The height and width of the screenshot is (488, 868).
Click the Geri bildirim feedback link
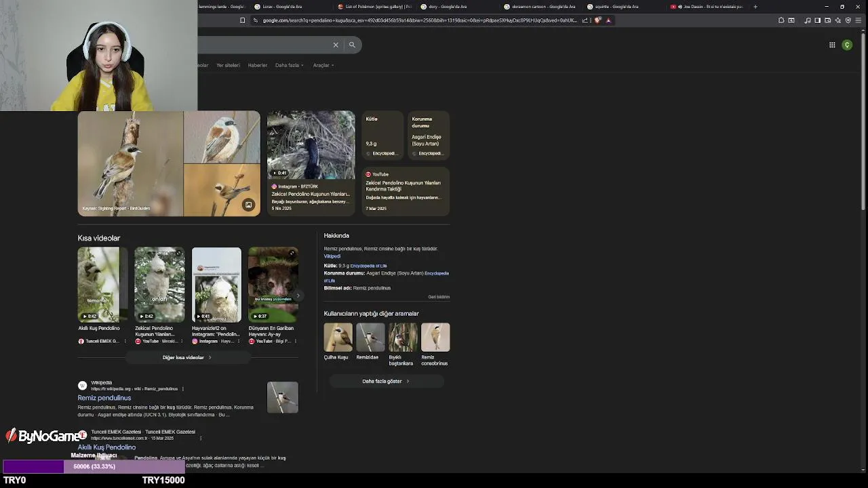tap(439, 297)
